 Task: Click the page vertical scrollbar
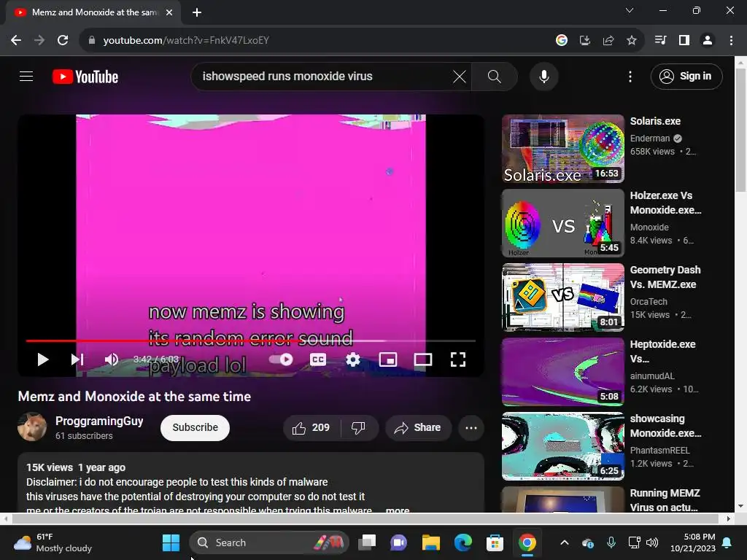point(740,131)
